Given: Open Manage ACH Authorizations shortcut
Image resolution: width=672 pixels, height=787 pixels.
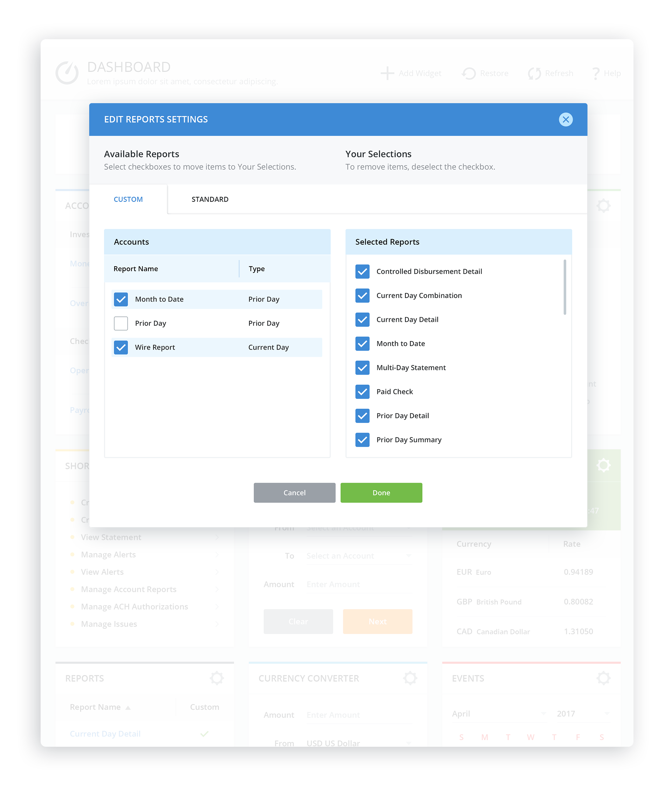Looking at the screenshot, I should [x=134, y=606].
